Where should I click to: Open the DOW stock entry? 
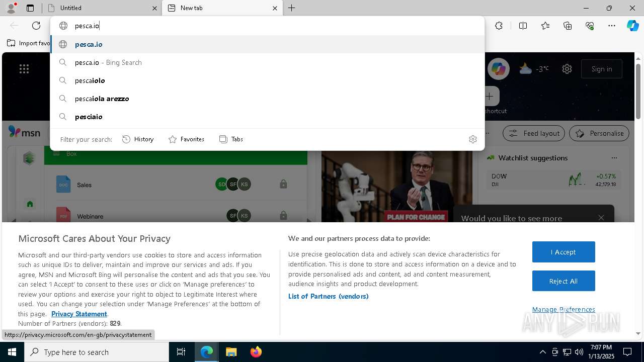coord(553,180)
